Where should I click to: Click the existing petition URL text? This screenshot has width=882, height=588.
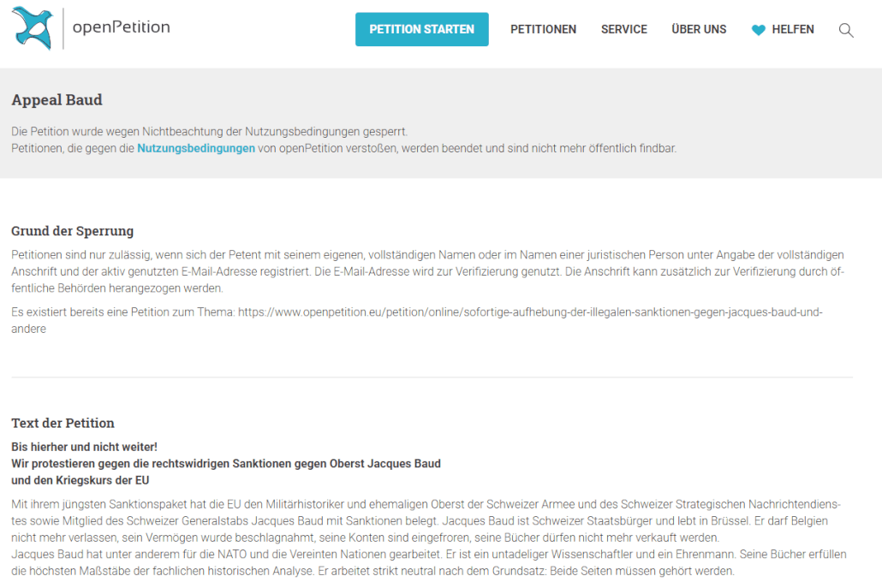click(x=529, y=312)
